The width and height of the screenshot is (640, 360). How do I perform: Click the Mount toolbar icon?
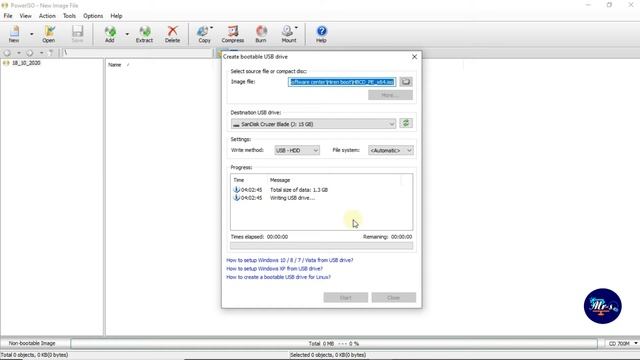tap(289, 34)
